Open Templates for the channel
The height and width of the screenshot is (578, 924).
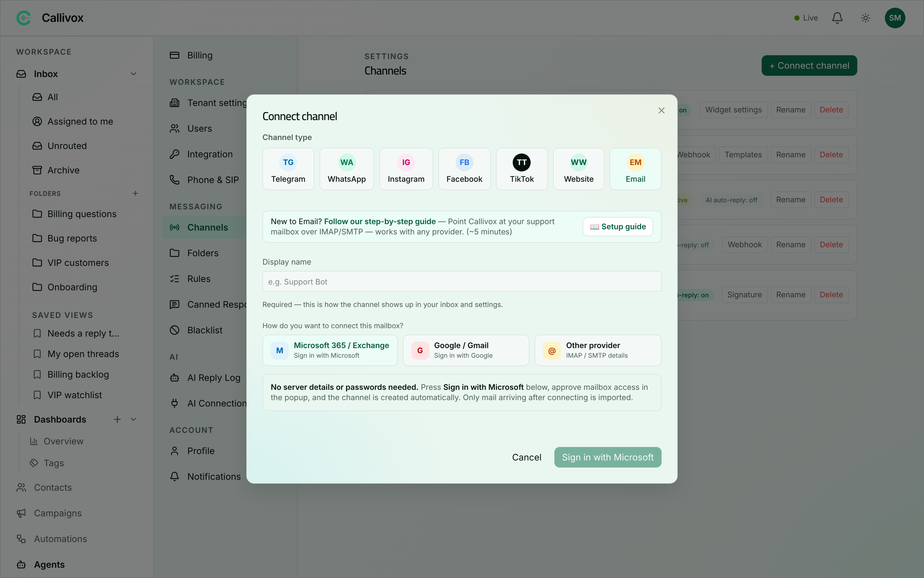tap(743, 155)
